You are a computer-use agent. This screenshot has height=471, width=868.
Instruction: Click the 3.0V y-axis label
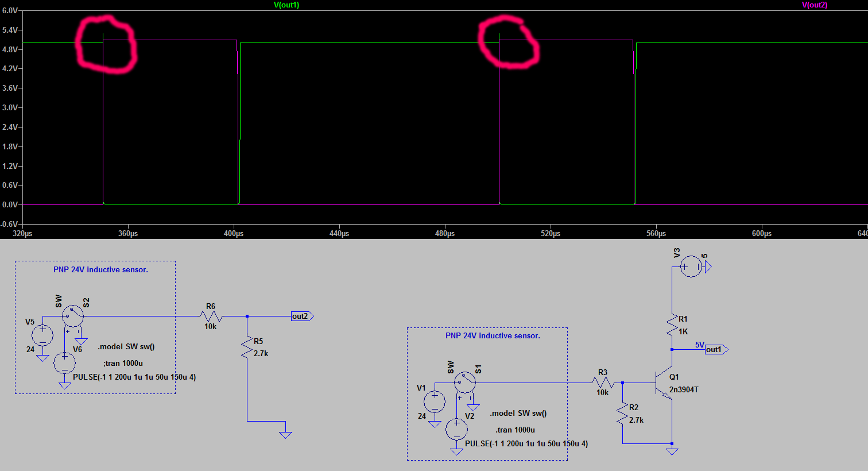10,107
